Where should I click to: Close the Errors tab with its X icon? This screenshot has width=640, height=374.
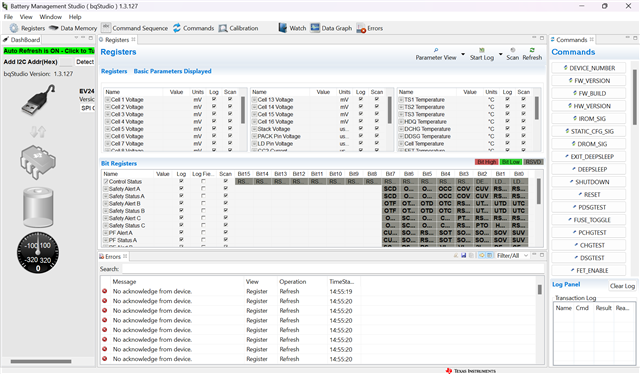coord(125,256)
